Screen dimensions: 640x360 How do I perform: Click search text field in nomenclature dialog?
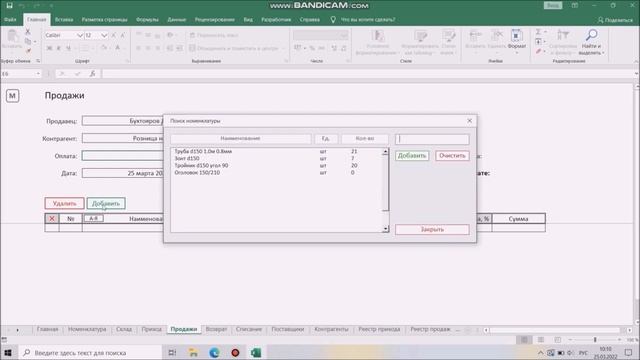click(x=432, y=139)
